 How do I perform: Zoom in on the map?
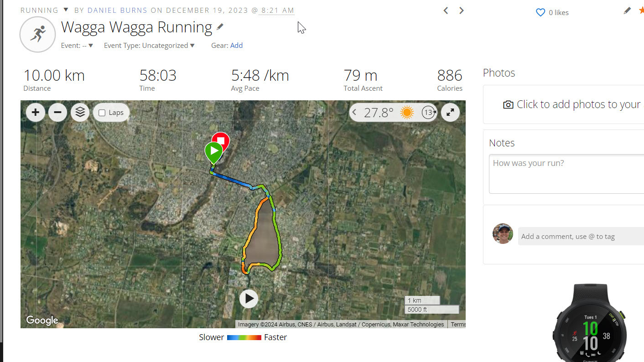tap(36, 112)
